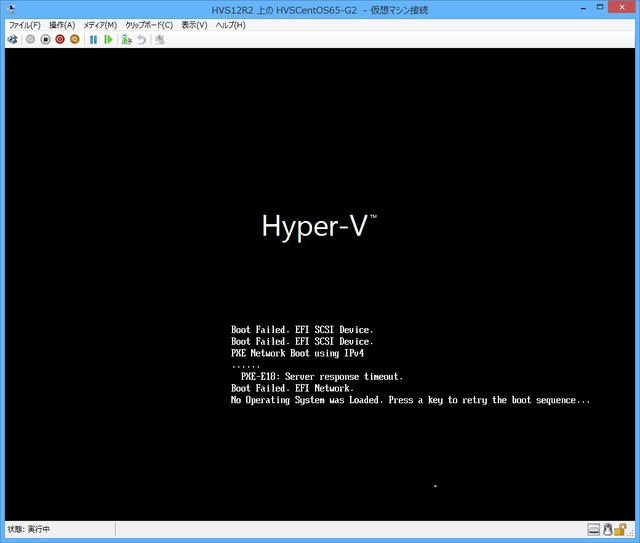
Task: Click the keyboard status icon in status bar
Action: (x=594, y=530)
